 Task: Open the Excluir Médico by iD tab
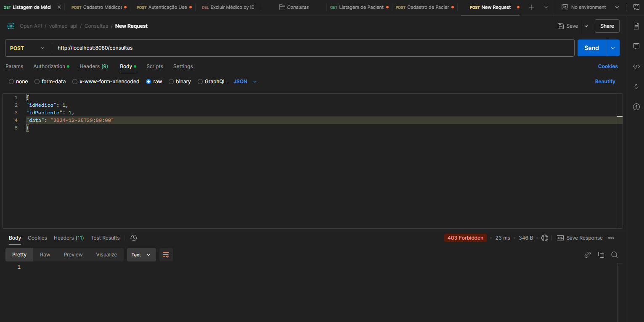[x=228, y=7]
